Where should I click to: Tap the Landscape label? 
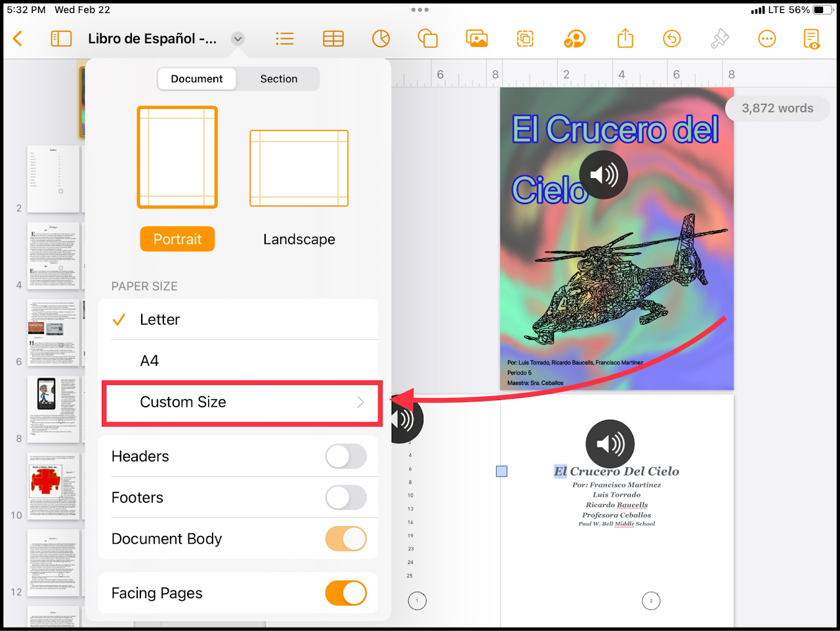click(299, 239)
